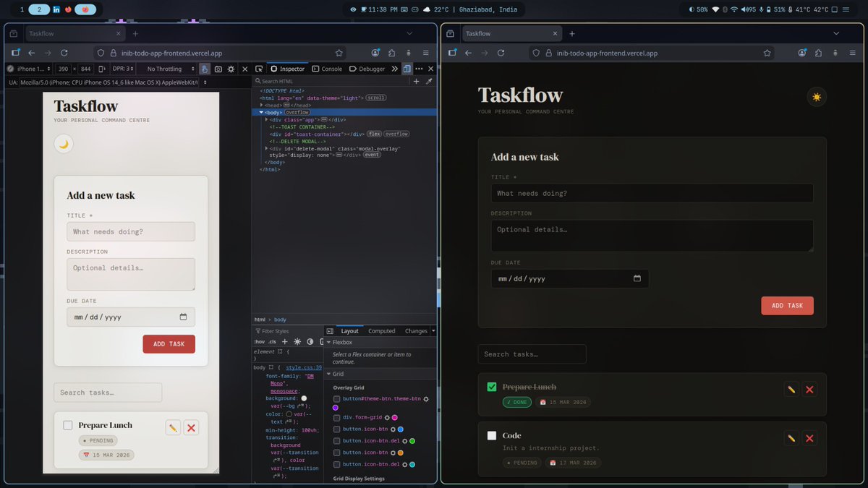Change the pink div.form-grid overlay color
868x488 pixels.
[394, 417]
